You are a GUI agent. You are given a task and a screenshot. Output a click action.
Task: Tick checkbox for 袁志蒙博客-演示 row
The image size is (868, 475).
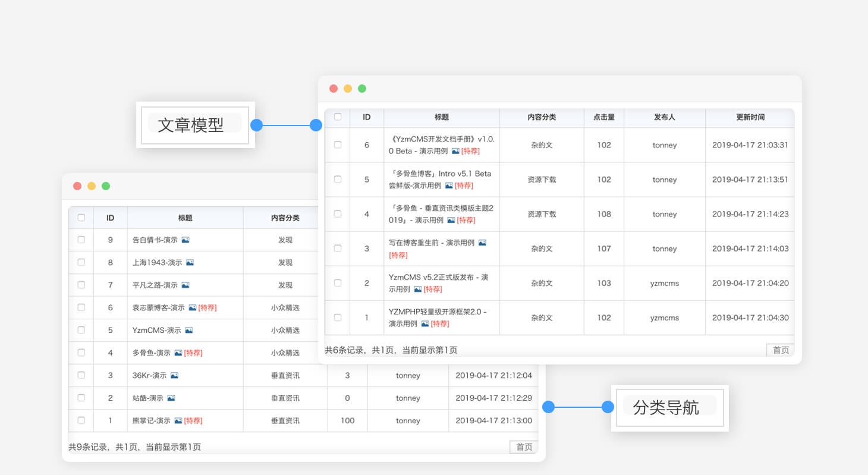pos(81,308)
